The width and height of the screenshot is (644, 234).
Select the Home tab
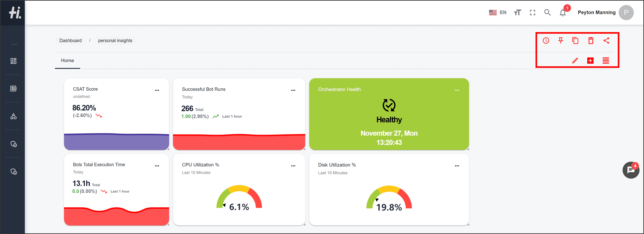point(67,60)
